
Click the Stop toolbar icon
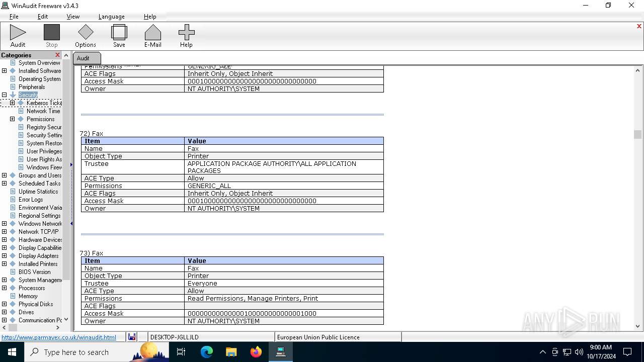tap(52, 36)
